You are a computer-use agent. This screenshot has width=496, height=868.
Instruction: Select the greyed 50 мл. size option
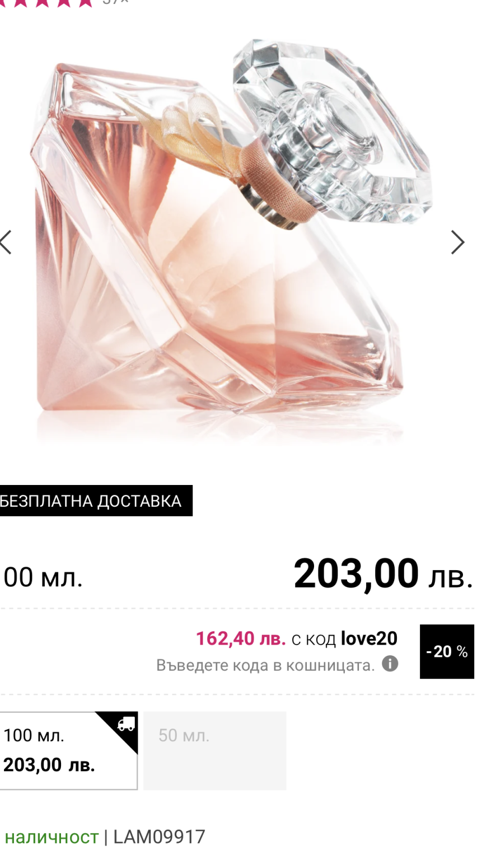click(215, 750)
